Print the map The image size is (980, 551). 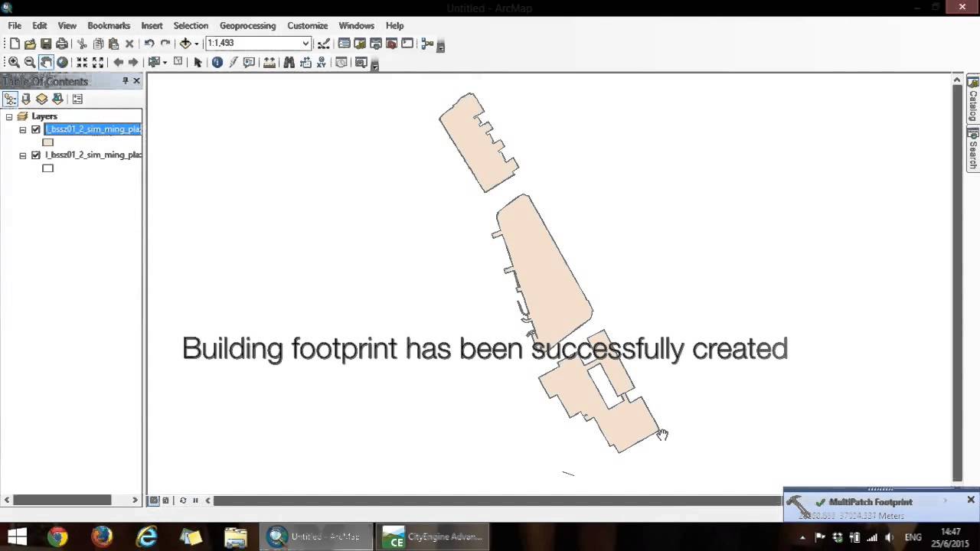(62, 44)
